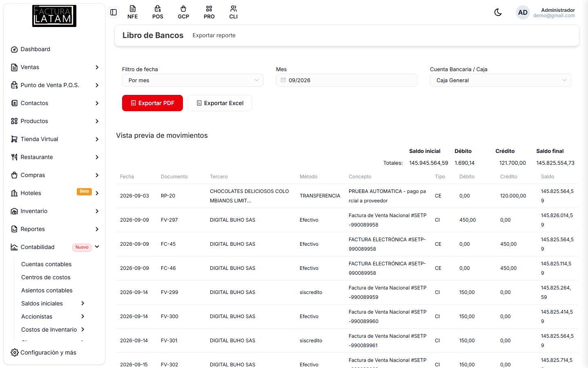Viewport: 588px width, 368px height.
Task: Open the GCP shortcut icon
Action: click(183, 12)
